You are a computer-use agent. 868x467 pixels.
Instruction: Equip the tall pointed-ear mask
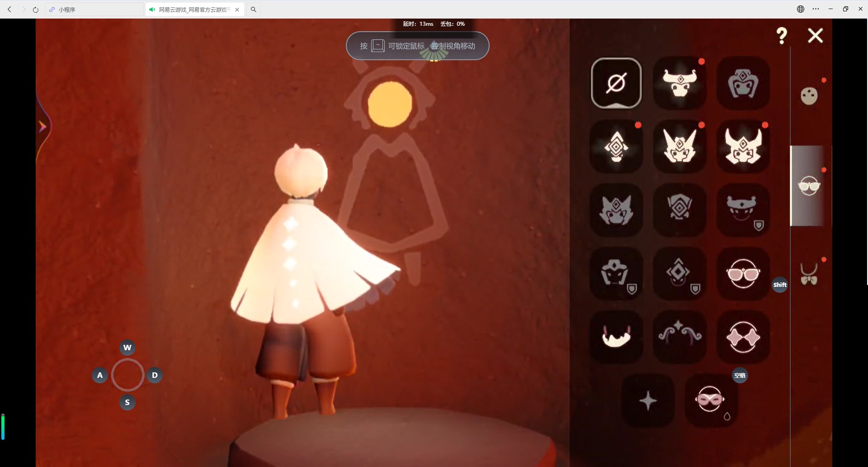tap(679, 147)
